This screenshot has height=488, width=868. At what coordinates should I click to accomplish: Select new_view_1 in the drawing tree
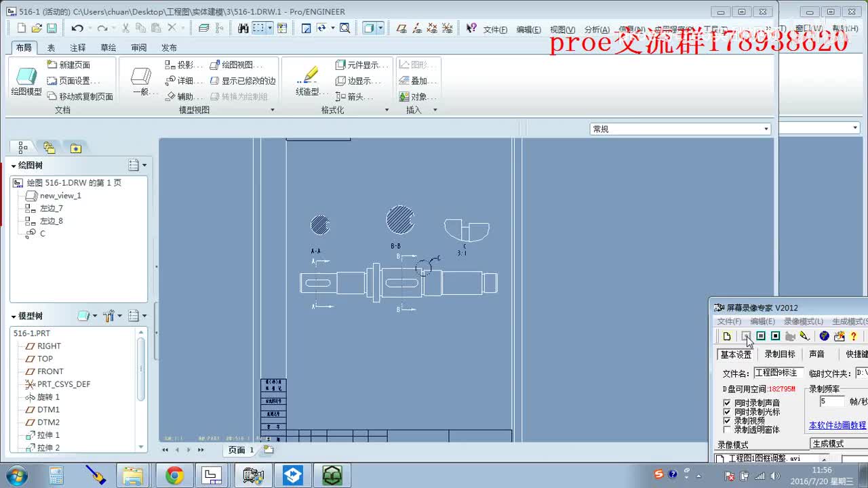point(54,196)
